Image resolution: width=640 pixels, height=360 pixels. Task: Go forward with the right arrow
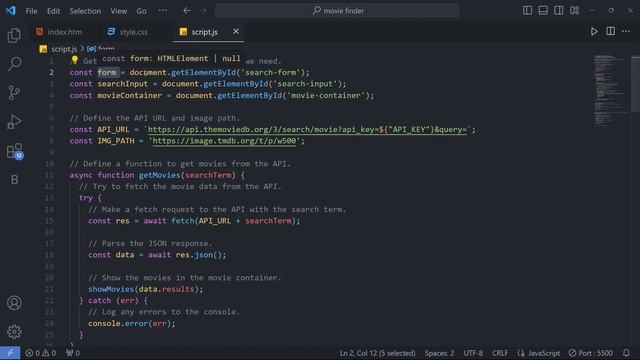(203, 11)
